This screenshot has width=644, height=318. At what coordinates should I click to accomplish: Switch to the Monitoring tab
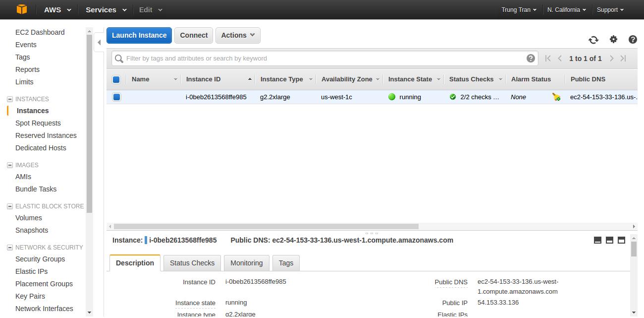pos(246,263)
